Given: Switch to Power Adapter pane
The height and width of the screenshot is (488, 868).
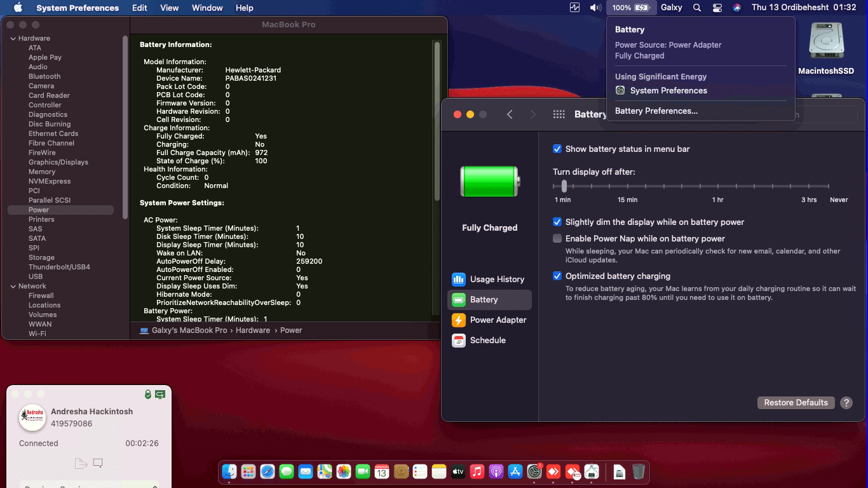Looking at the screenshot, I should click(489, 320).
